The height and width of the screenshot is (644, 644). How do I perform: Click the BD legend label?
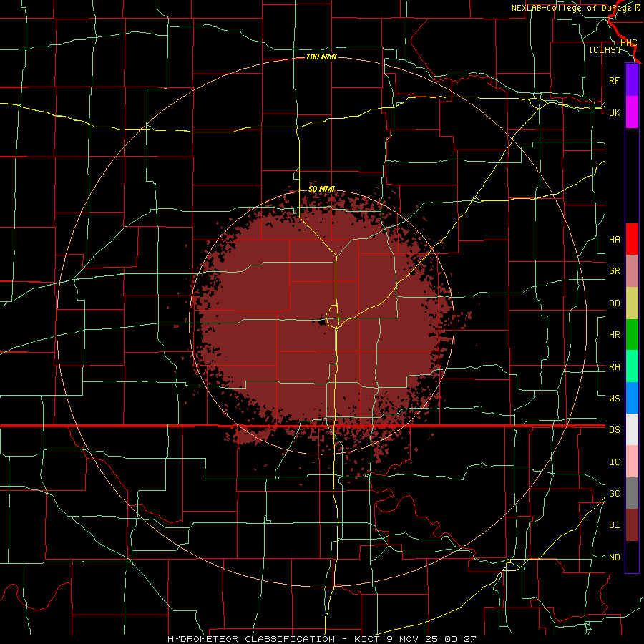coord(614,303)
